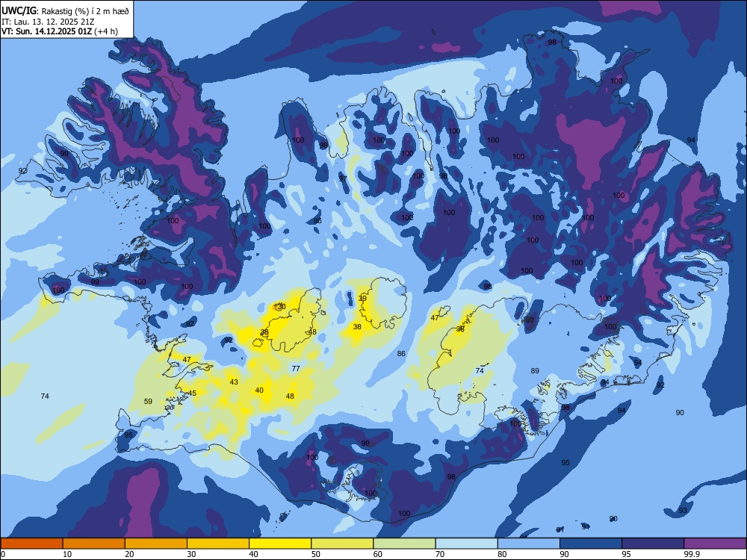Select the orange 10–20 legend swatch
This screenshot has width=747, height=560.
point(94,544)
